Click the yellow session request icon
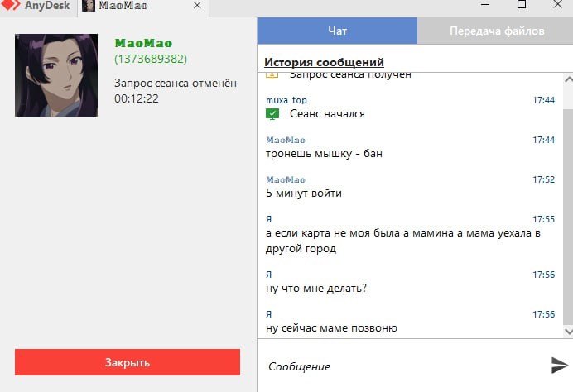The width and height of the screenshot is (573, 392). (x=272, y=75)
